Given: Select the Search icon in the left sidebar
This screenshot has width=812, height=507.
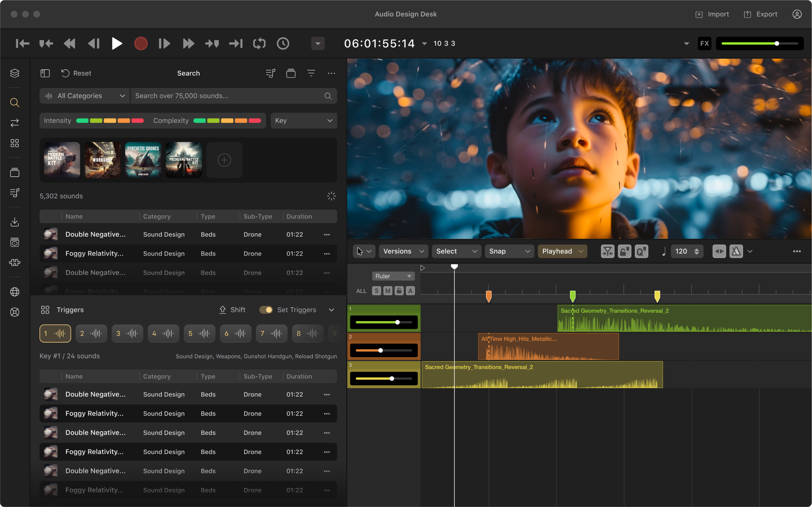Looking at the screenshot, I should coord(15,103).
